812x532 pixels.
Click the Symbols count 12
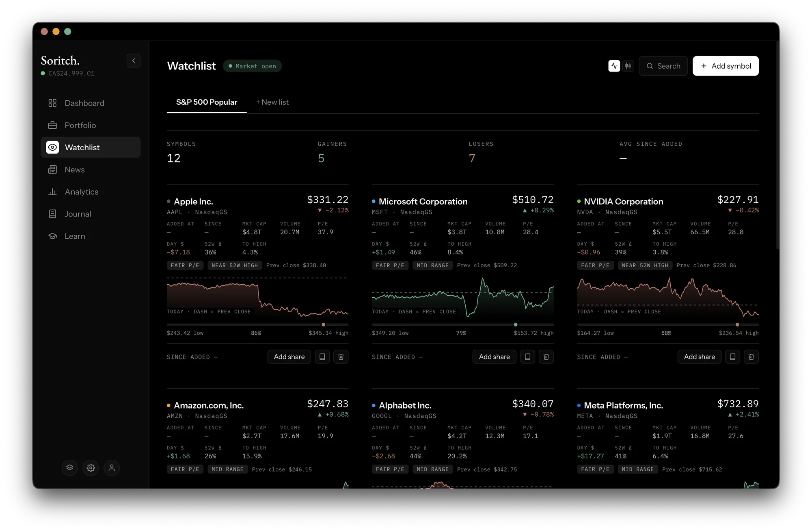[x=174, y=158]
